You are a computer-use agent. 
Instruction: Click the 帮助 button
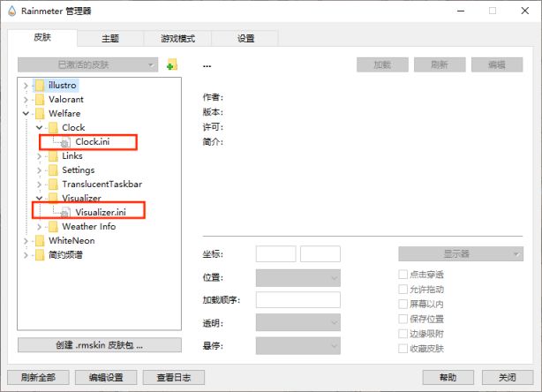[448, 378]
